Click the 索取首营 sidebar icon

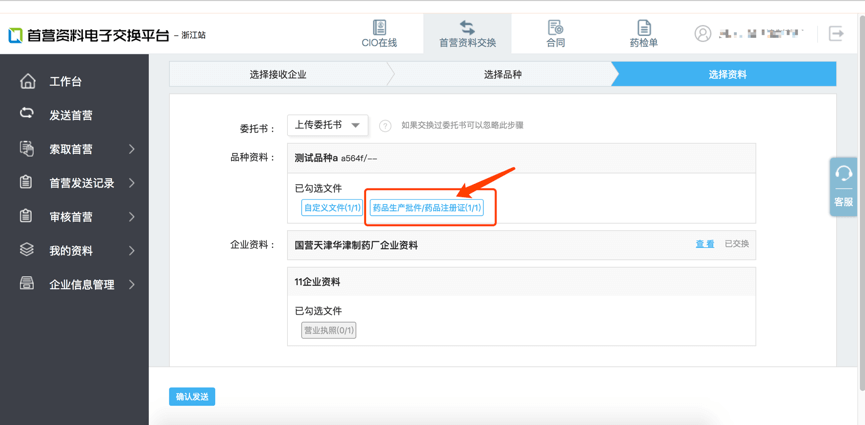(26, 149)
